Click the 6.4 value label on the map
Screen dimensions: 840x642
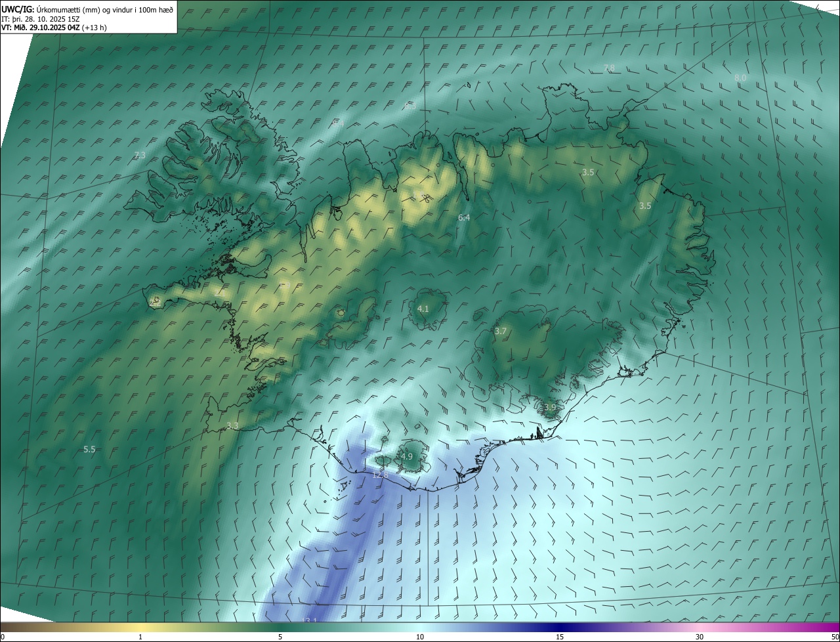(464, 217)
